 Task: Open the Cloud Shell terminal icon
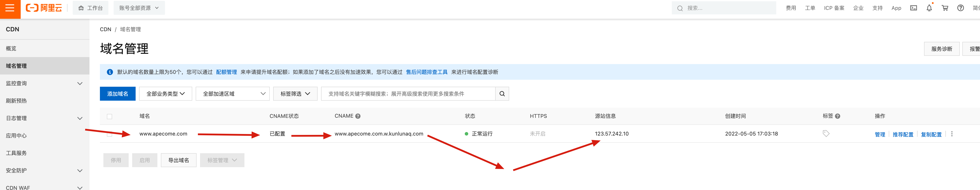pyautogui.click(x=913, y=8)
